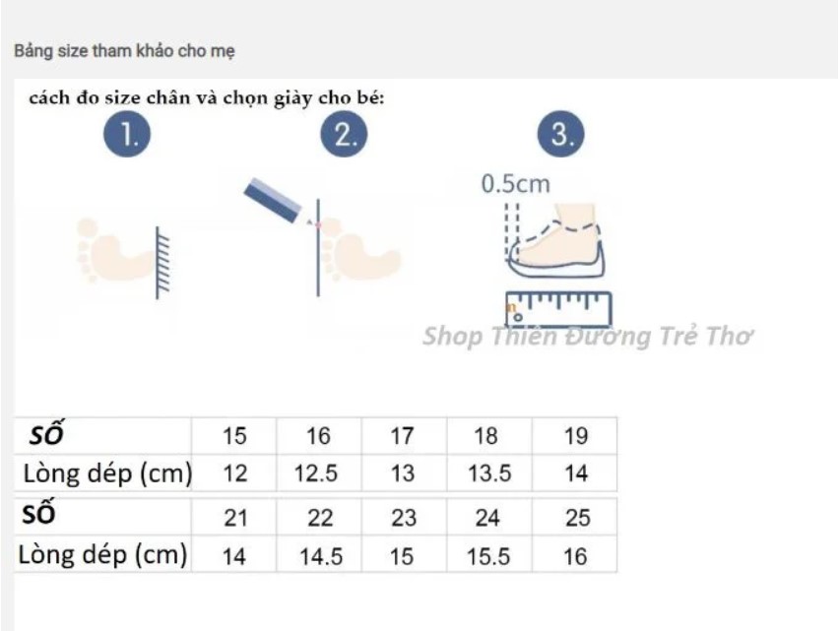This screenshot has width=840, height=631.
Task: Click the step 3 number badge
Action: click(561, 136)
